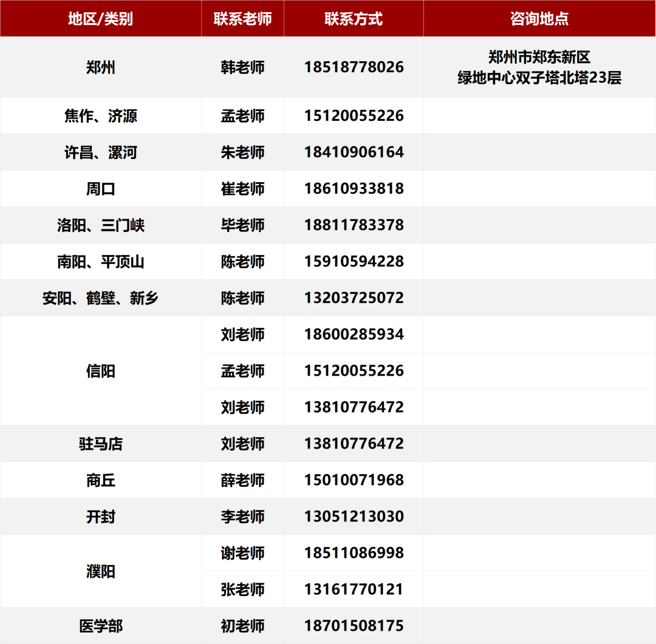Select 毕老师 in the teacher column

click(242, 225)
